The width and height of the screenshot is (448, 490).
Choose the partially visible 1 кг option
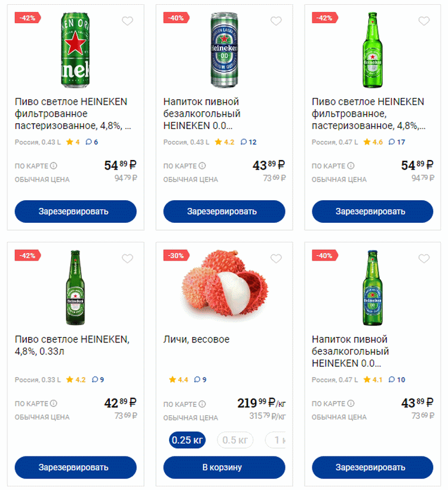(277, 440)
